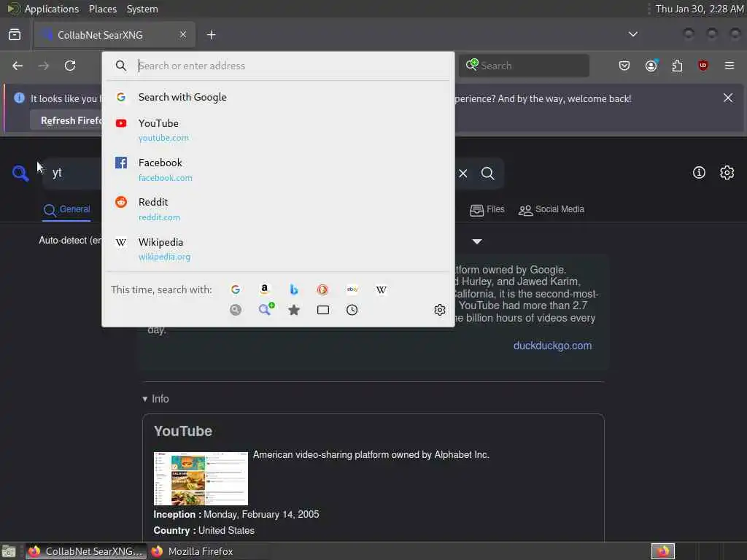Viewport: 747px width, 560px height.
Task: Go back to the previous page
Action: point(18,66)
